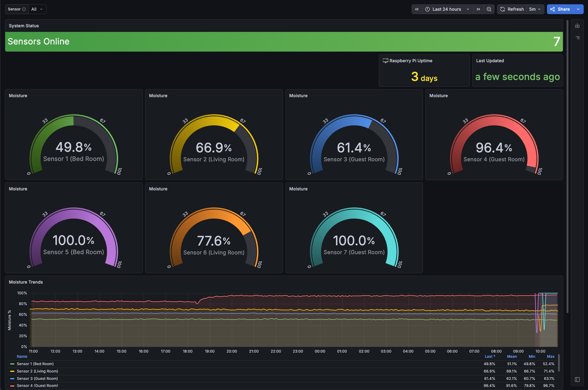588x390 pixels.
Task: Toggle Sensor 2 (Living Room) series in legend
Action: (37, 371)
